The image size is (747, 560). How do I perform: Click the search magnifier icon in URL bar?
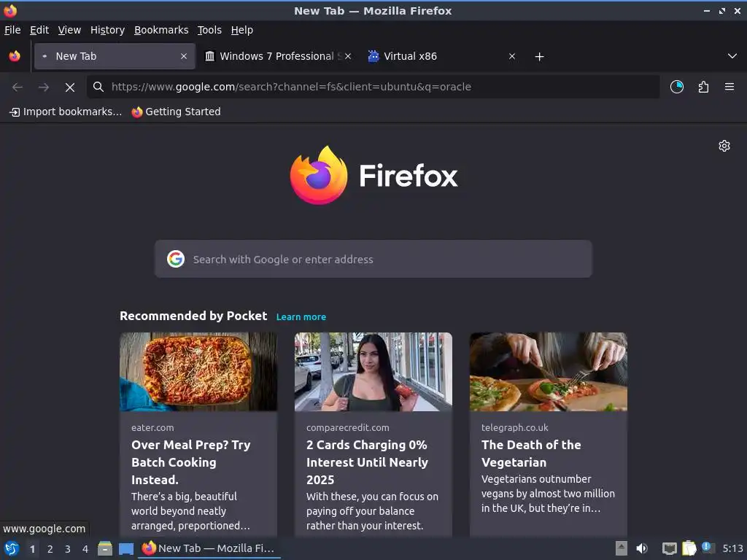(98, 87)
